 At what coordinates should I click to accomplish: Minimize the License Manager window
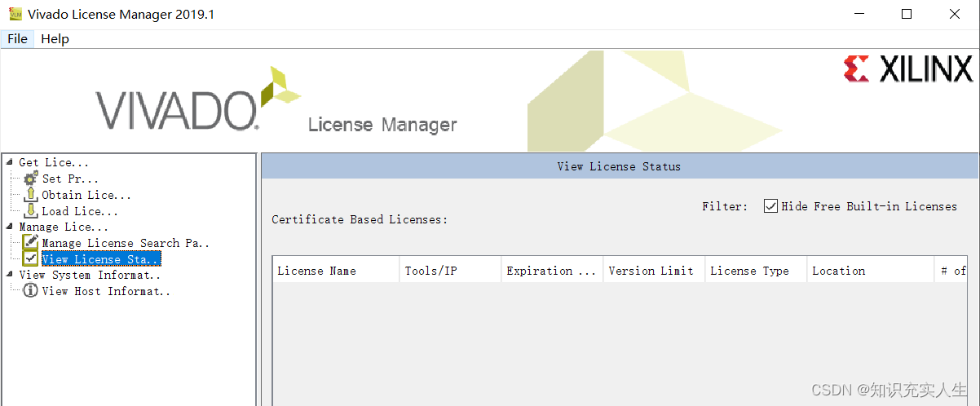[859, 15]
